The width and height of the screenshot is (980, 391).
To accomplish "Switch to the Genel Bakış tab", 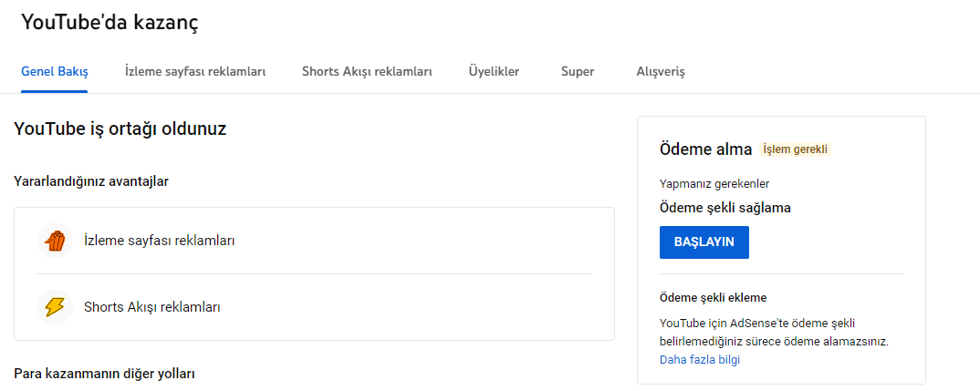I will 55,72.
